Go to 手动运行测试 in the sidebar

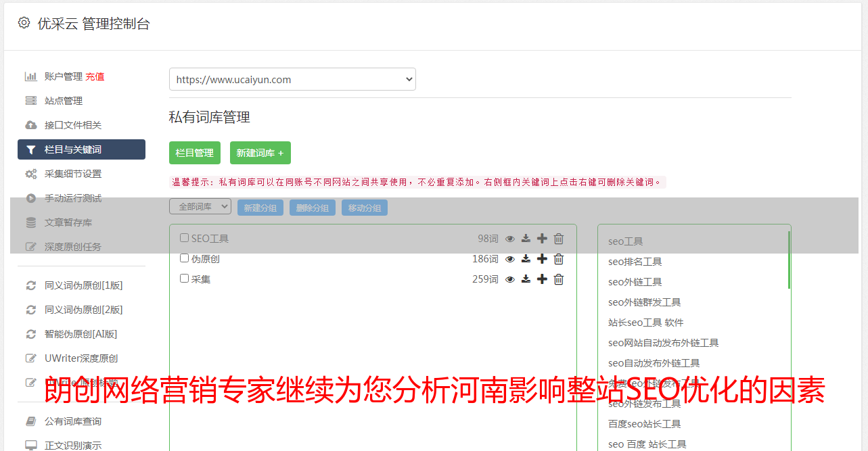73,198
